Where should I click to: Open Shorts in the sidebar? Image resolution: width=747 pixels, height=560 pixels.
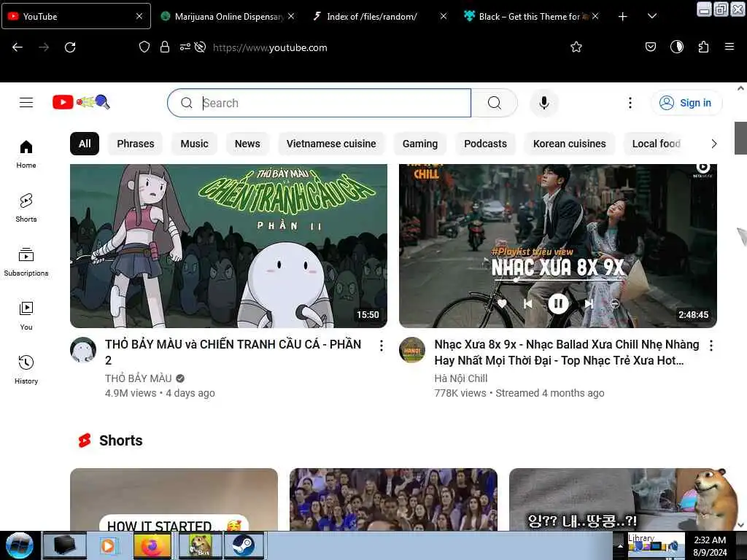26,208
